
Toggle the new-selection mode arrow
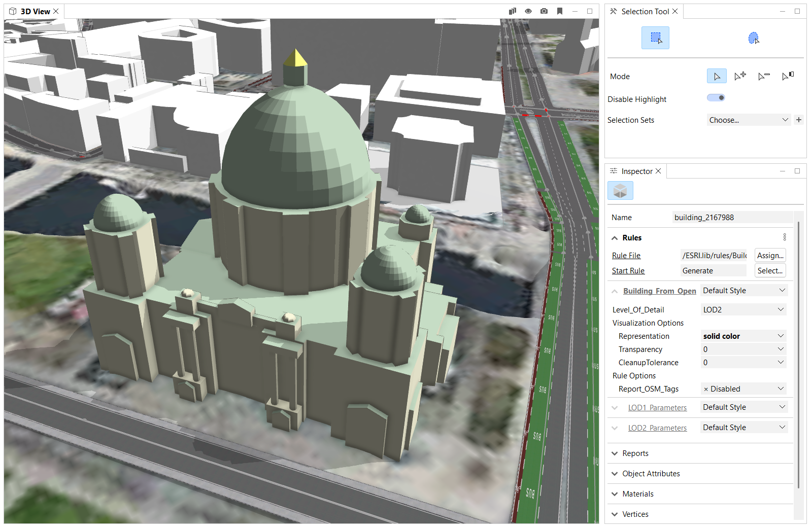click(x=717, y=76)
